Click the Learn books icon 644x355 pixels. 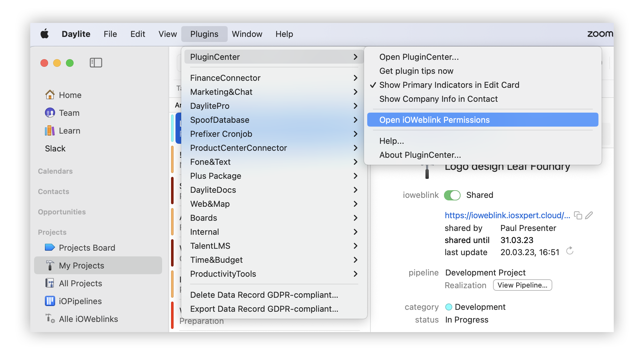[x=50, y=130]
